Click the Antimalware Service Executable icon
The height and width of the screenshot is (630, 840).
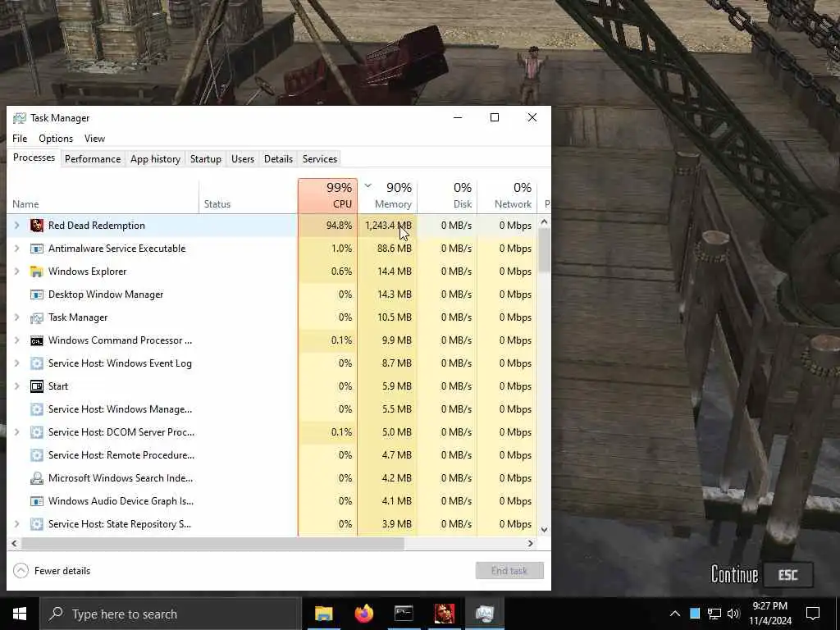36,249
